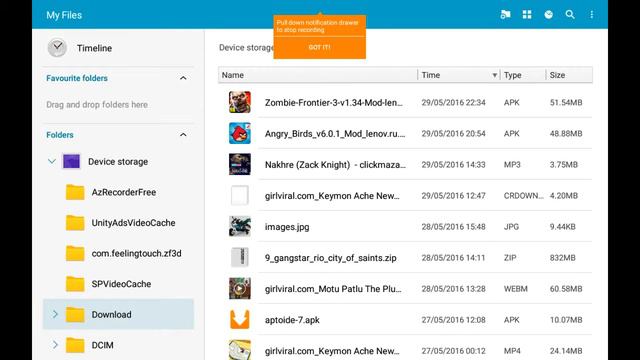Open the storage usage pie icon
640x360 pixels.
point(549,15)
